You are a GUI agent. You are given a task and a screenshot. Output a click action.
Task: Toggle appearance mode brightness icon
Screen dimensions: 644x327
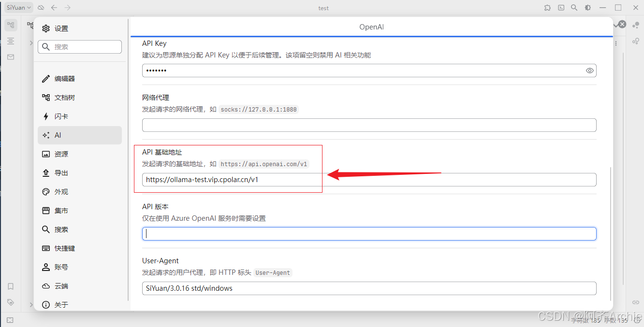tap(587, 8)
